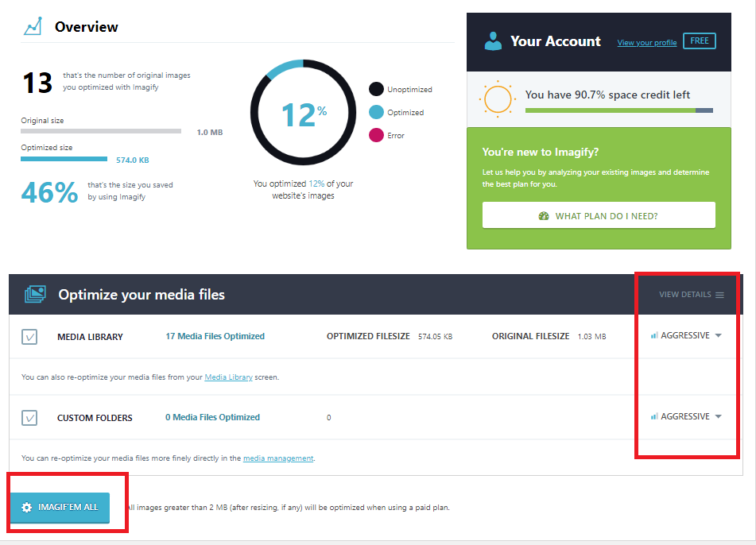Click the 12% donut chart

tap(303, 112)
